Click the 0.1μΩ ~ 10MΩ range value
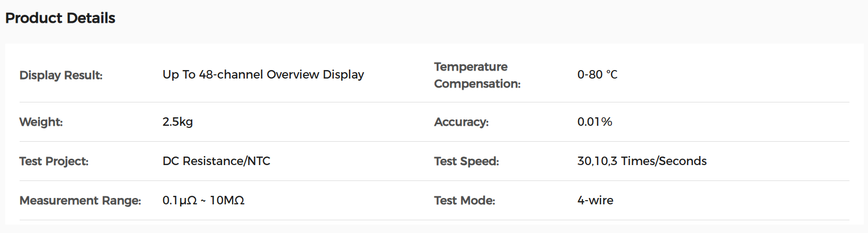Viewport: 868px width, 233px height. 203,201
